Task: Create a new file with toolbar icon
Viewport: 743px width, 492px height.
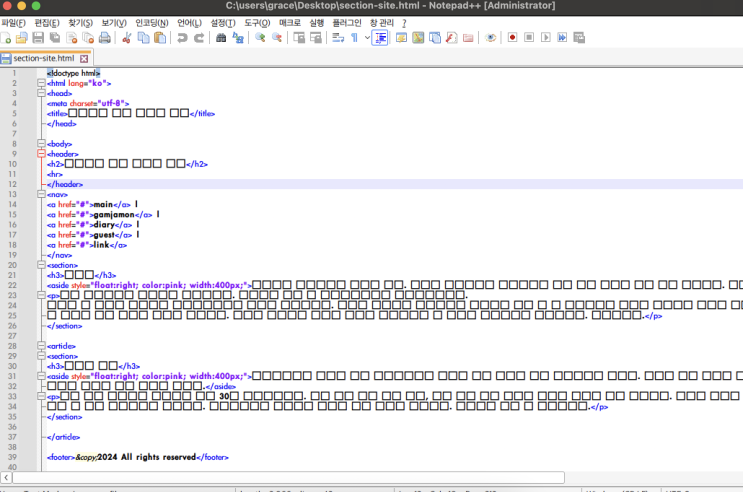Action: pyautogui.click(x=6, y=38)
